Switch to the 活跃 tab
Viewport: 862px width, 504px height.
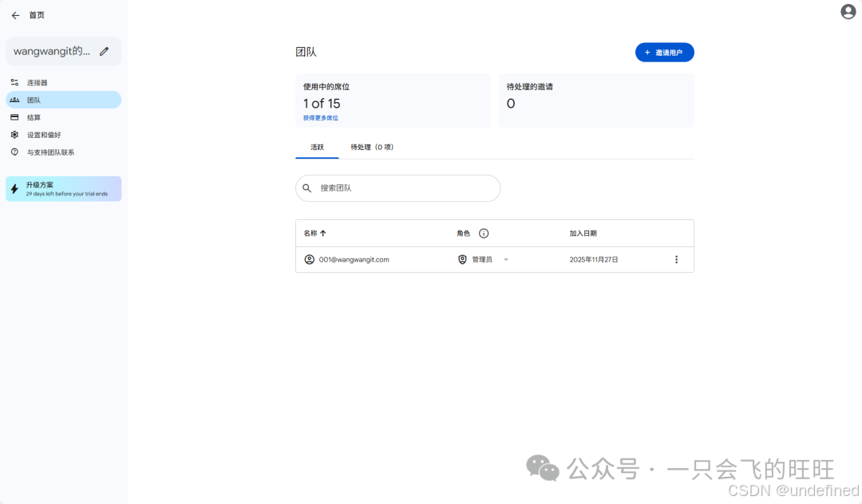[x=317, y=148]
